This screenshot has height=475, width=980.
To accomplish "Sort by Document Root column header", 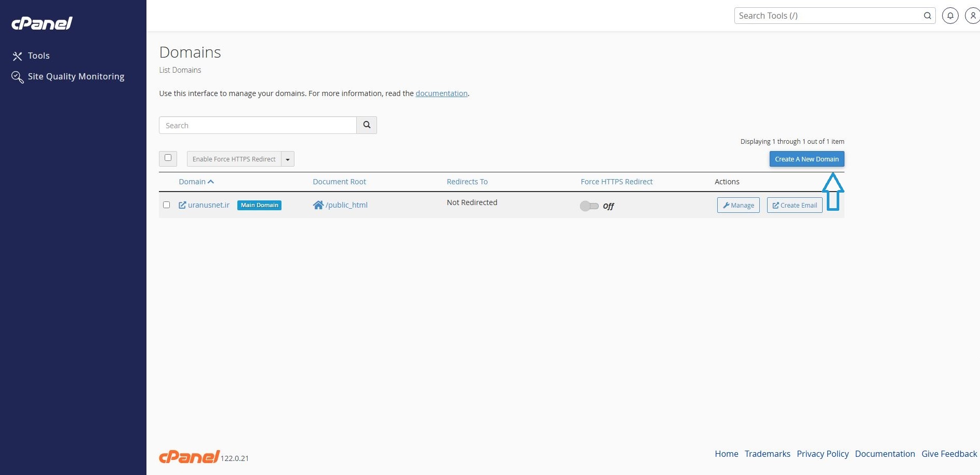I will (x=339, y=182).
